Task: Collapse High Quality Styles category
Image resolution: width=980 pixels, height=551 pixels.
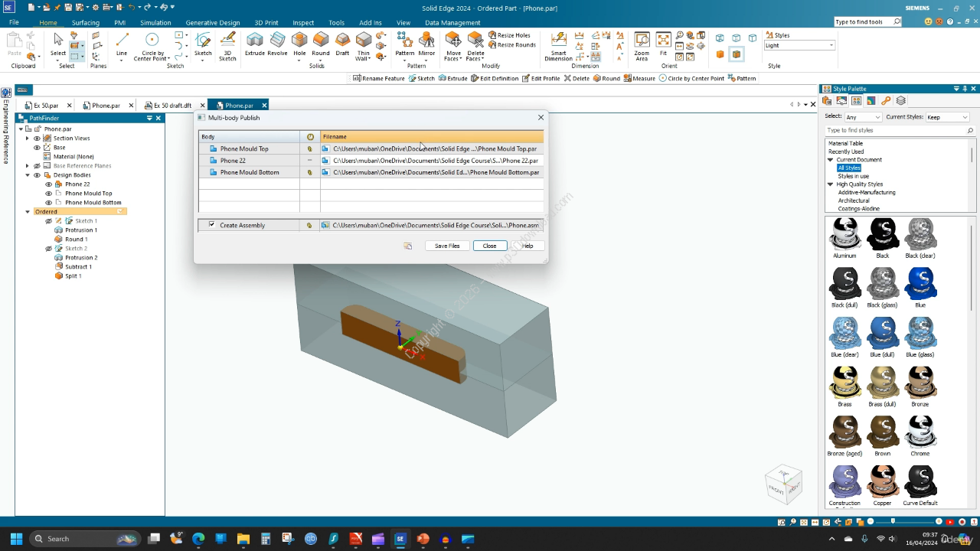Action: tap(831, 184)
